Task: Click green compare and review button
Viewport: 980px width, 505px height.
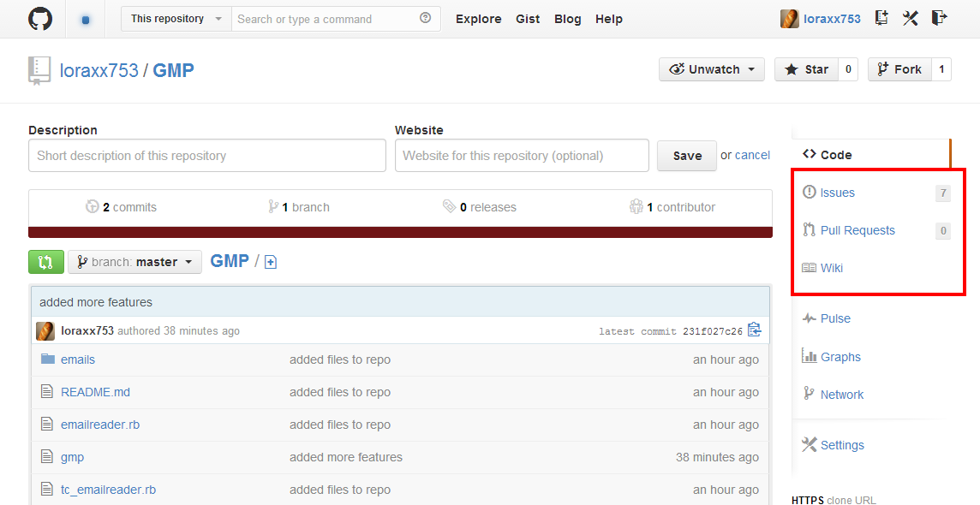Action: tap(45, 262)
